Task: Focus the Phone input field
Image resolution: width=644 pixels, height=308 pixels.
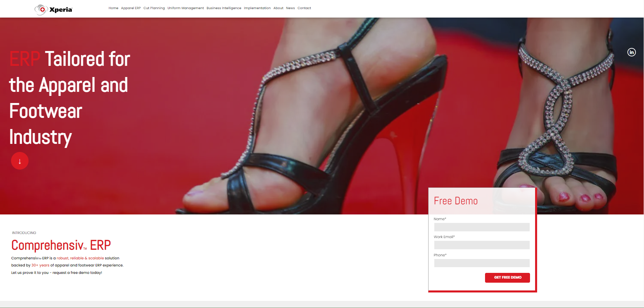Action: tap(482, 263)
